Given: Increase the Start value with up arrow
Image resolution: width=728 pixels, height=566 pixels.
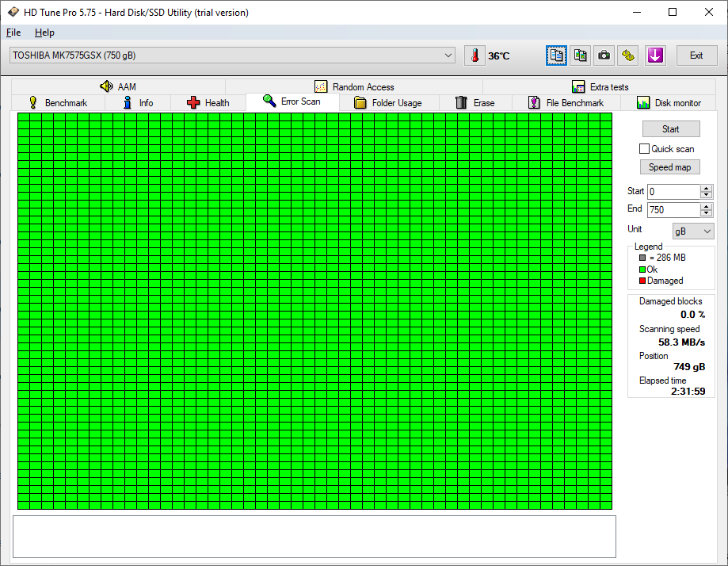Looking at the screenshot, I should [x=706, y=188].
